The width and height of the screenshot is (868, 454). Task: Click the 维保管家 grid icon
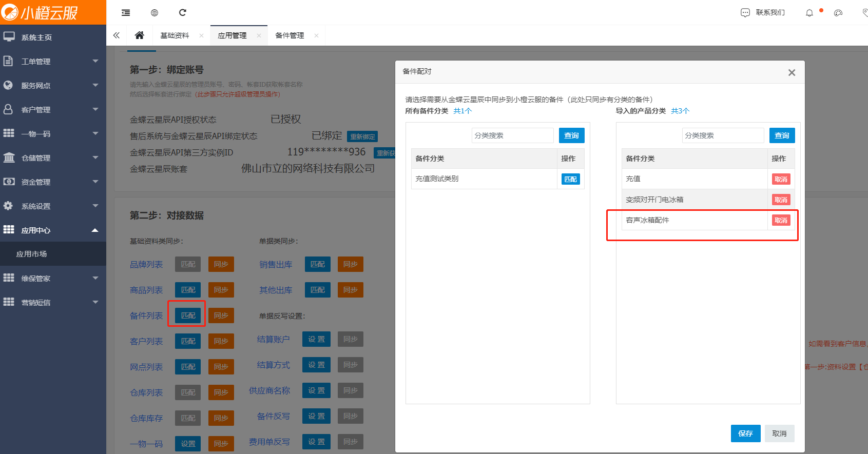pyautogui.click(x=9, y=278)
